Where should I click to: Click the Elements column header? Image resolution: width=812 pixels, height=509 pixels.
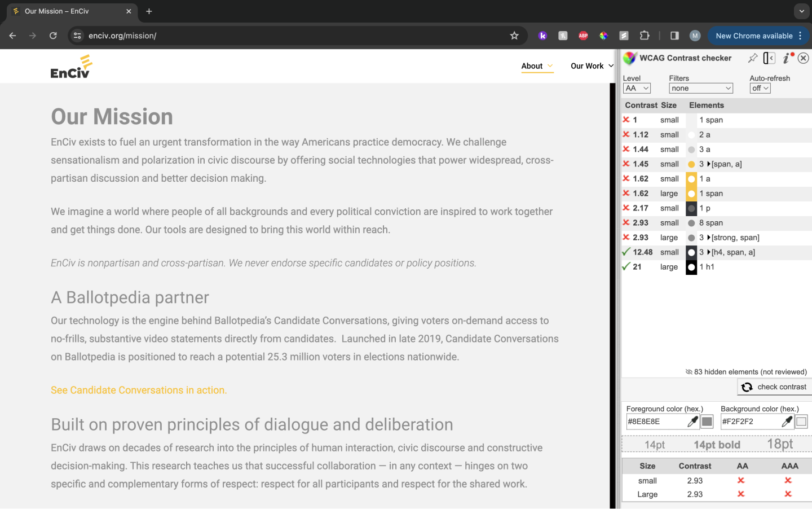707,106
